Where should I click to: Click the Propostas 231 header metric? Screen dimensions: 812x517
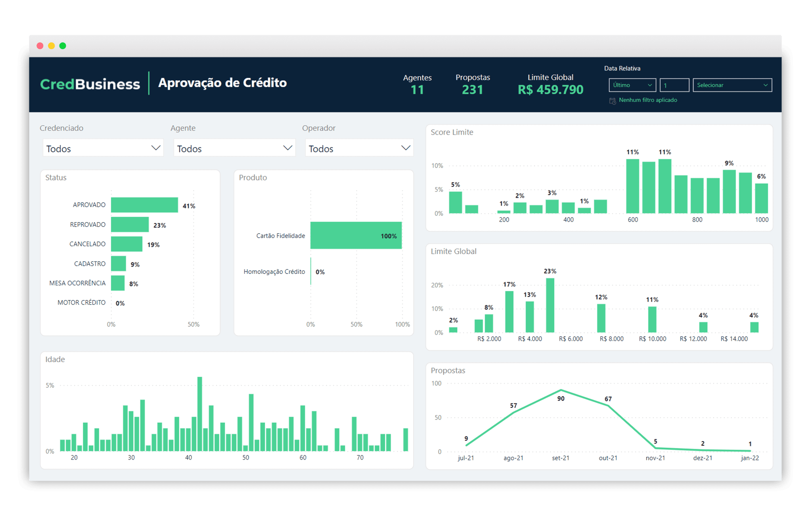click(x=472, y=89)
